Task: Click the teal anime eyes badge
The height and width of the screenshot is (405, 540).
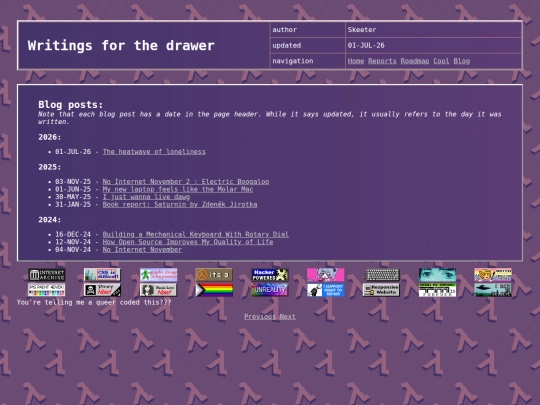Action: tap(437, 275)
